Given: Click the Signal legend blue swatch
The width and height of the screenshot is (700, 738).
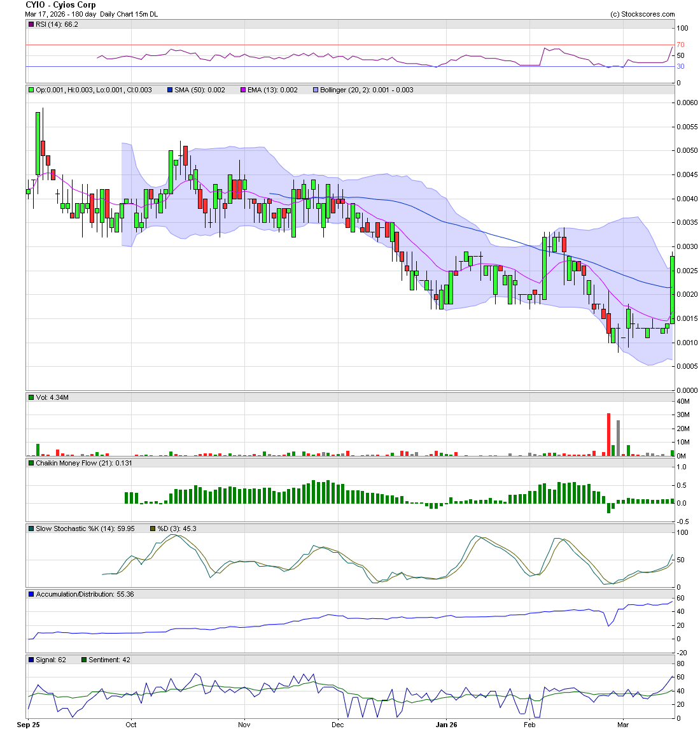Looking at the screenshot, I should [31, 660].
